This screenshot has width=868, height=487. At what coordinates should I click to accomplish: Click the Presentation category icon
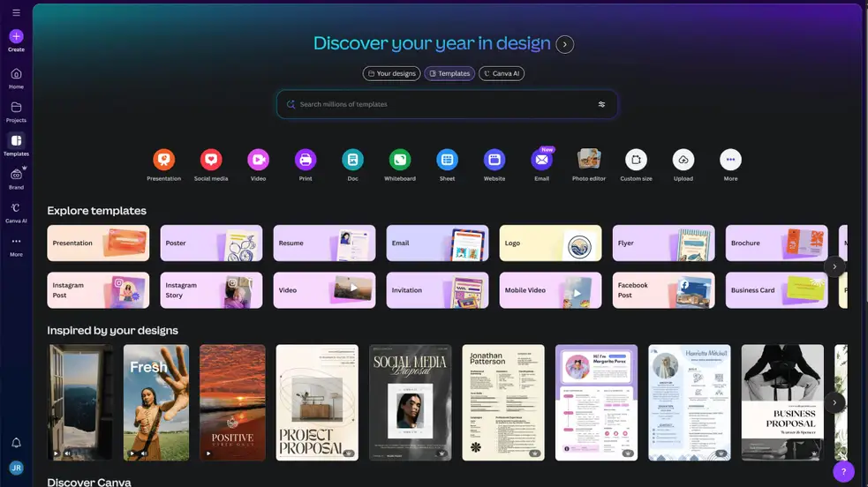click(x=163, y=160)
